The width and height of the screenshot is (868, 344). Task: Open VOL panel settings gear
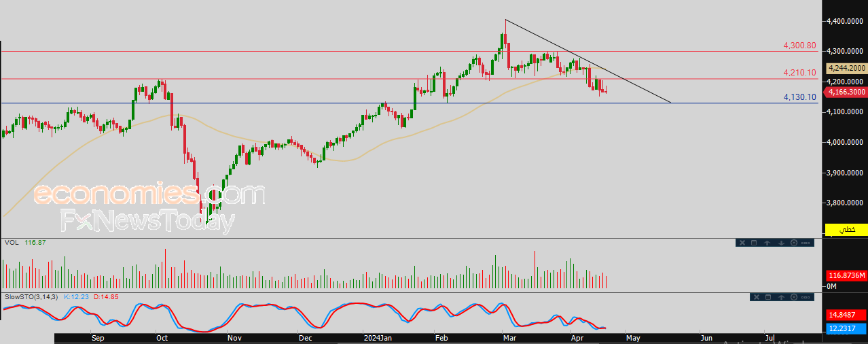tap(794, 243)
